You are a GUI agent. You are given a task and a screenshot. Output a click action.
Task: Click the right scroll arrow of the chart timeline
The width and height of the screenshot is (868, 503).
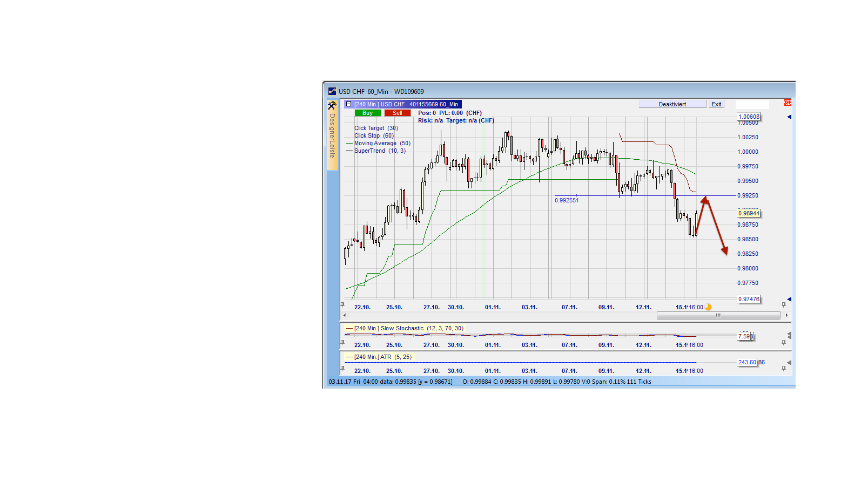(x=786, y=315)
